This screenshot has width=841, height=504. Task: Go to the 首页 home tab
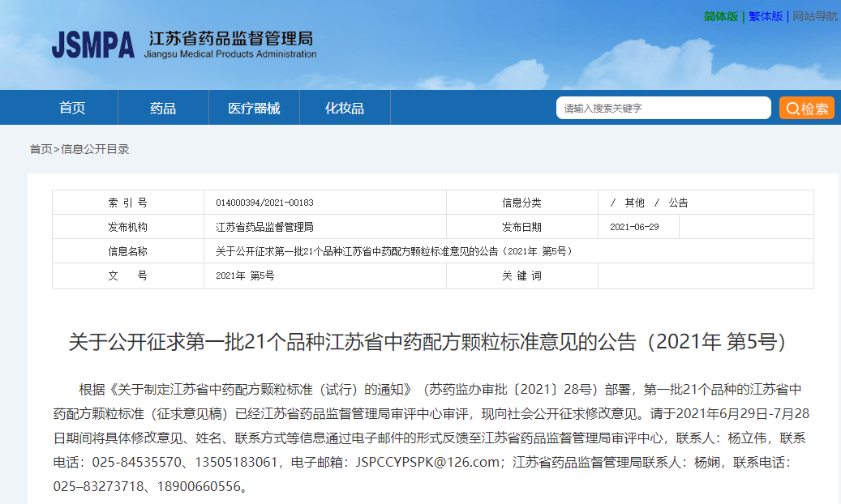pyautogui.click(x=73, y=107)
